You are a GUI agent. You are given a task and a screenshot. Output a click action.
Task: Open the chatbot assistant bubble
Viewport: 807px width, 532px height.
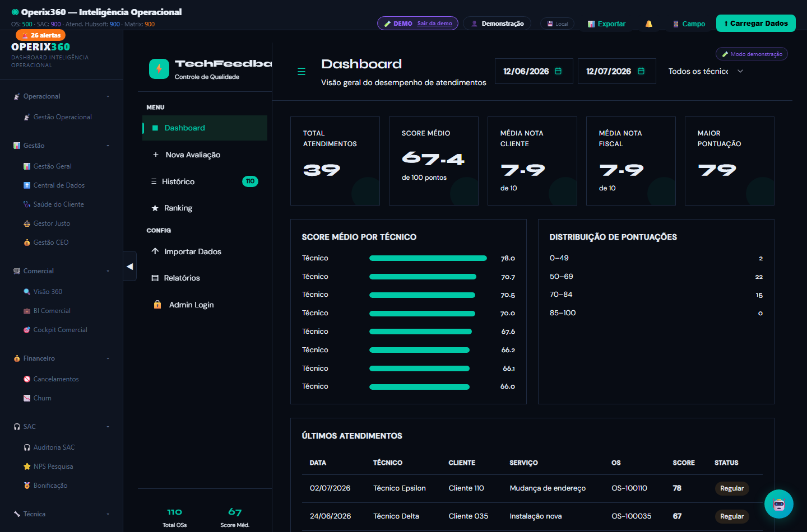[779, 504]
